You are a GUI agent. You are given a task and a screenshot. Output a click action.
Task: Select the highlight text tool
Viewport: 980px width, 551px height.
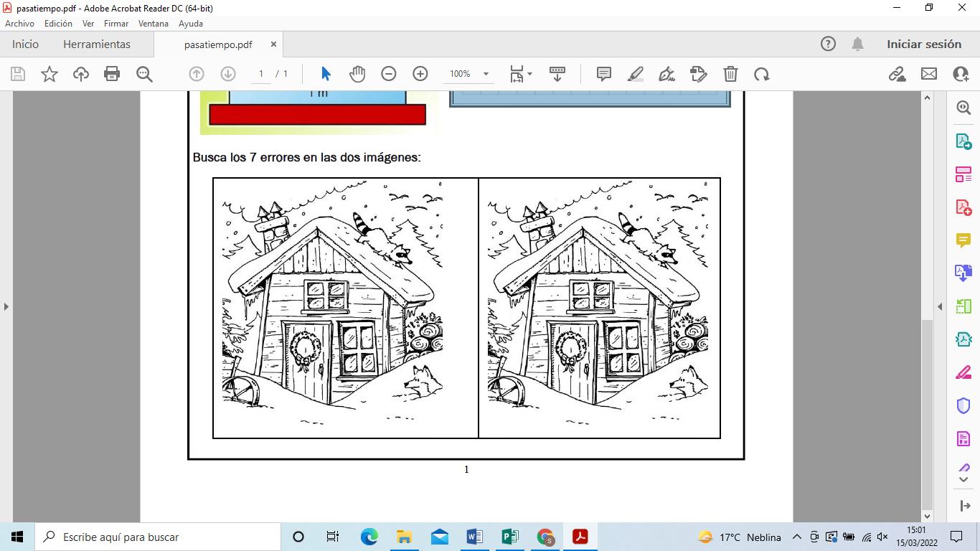pos(635,74)
